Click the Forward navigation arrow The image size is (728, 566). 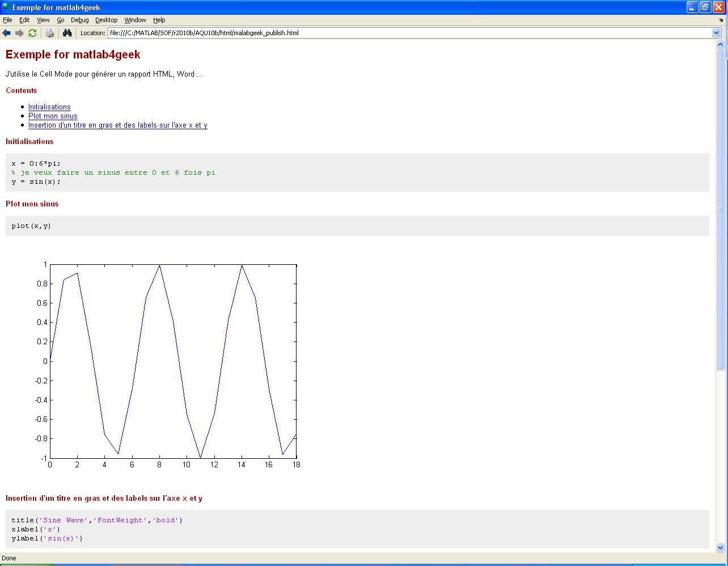(x=19, y=33)
